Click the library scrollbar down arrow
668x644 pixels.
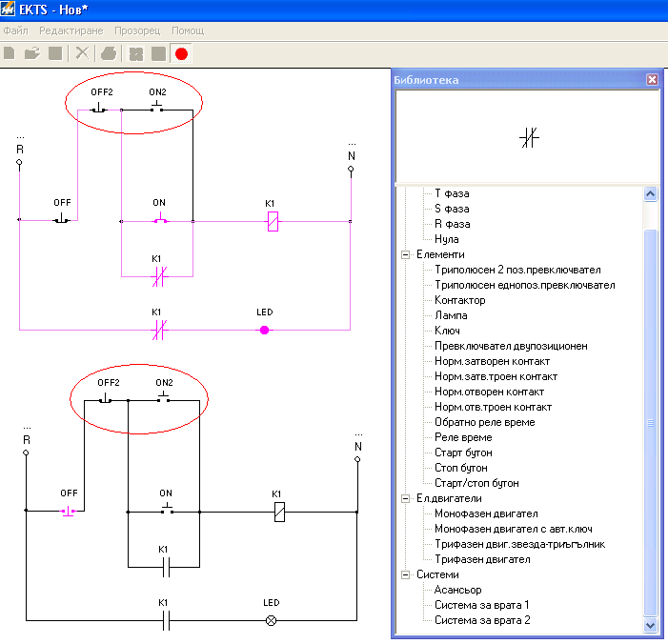pyautogui.click(x=652, y=625)
